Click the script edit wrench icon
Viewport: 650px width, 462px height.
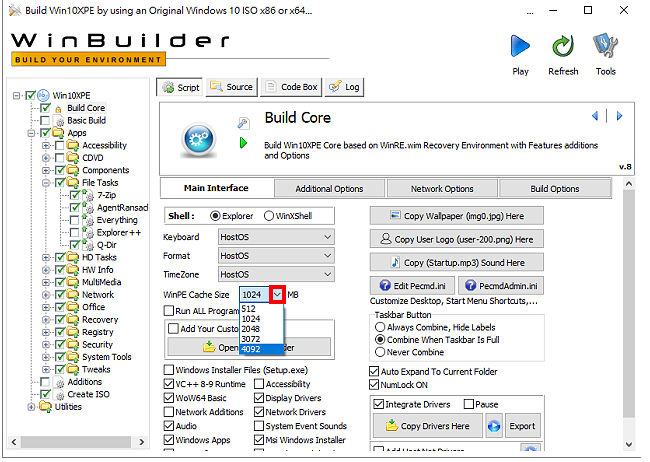pos(243,123)
